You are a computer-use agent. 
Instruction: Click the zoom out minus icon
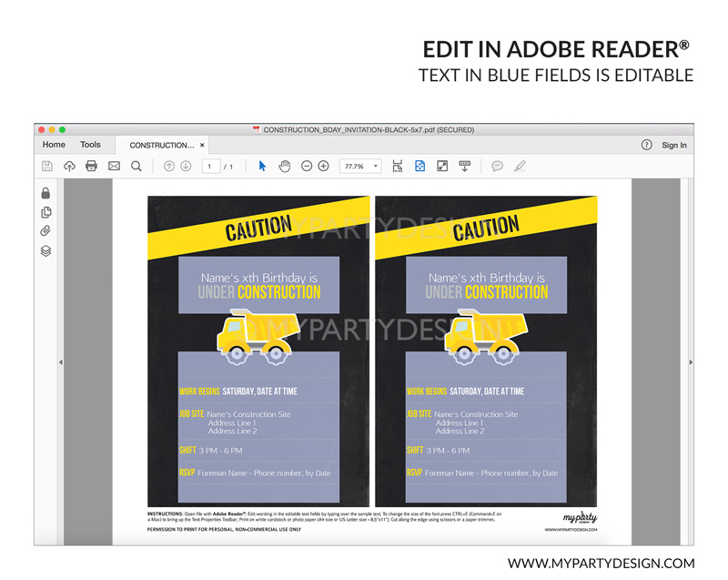[307, 167]
